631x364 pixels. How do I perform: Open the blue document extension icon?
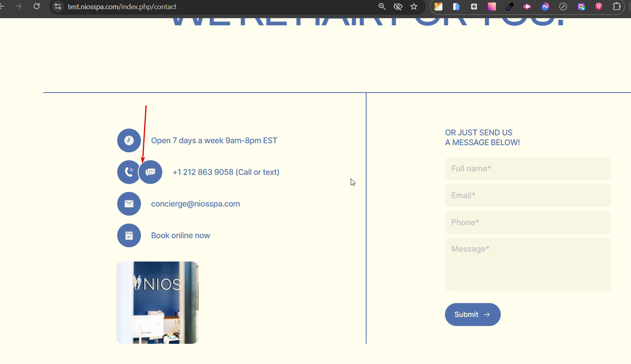456,6
